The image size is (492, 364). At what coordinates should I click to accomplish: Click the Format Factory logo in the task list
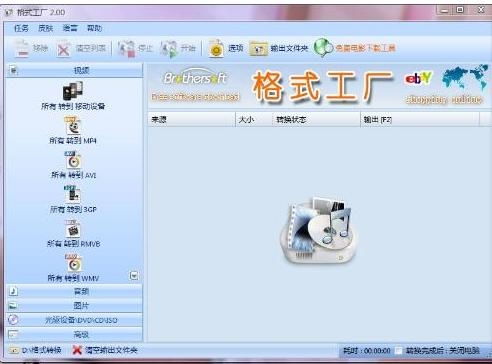318,230
